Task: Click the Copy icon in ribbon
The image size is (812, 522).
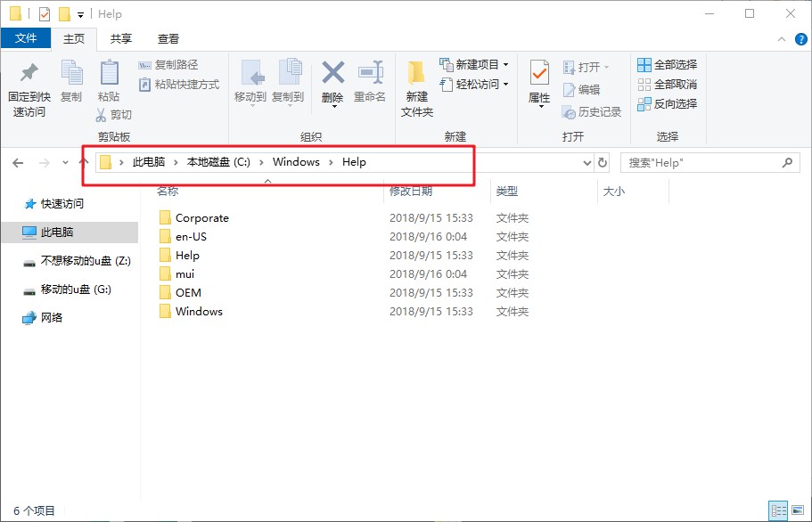Action: click(71, 74)
